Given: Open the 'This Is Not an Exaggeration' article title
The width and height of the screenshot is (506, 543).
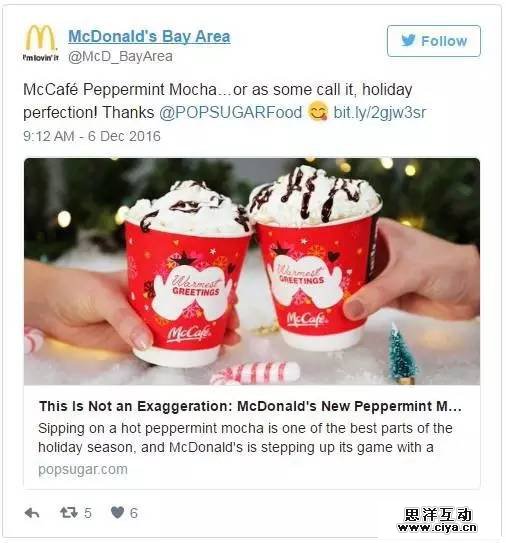Looking at the screenshot, I should point(250,406).
